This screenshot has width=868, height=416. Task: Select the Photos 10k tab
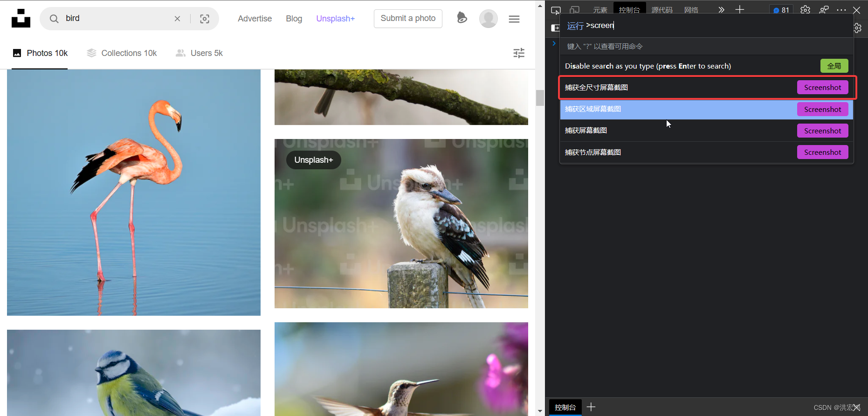click(x=40, y=53)
